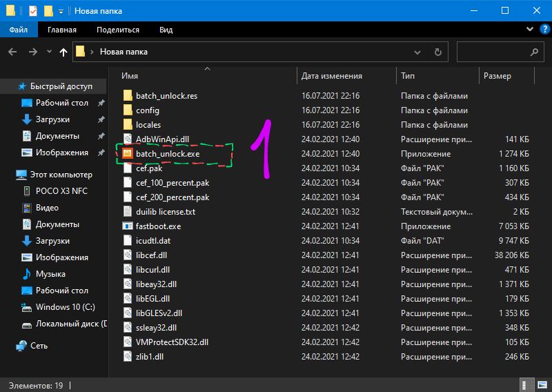Open the Help question mark icon

coord(543,30)
